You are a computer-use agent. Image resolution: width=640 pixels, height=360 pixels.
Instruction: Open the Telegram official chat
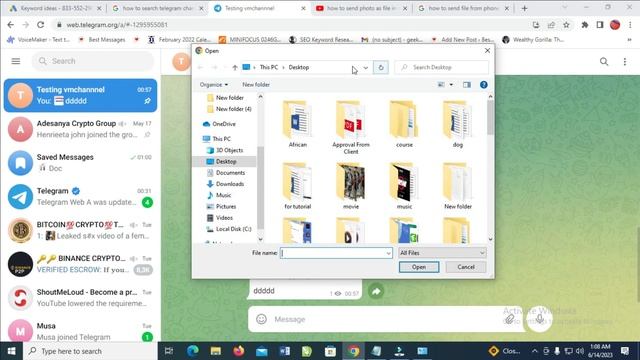(x=80, y=197)
